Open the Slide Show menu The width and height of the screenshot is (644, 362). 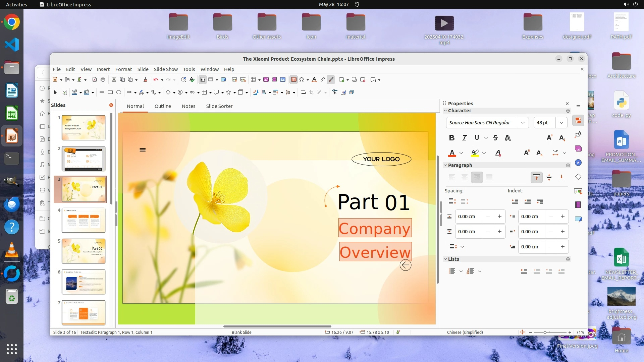(166, 69)
